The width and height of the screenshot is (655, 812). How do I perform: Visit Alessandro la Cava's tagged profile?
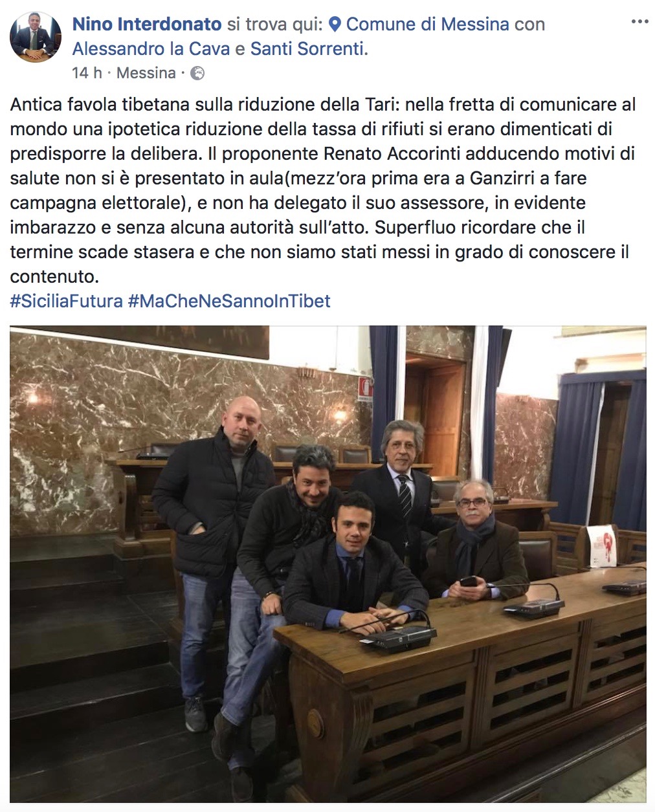click(x=151, y=49)
